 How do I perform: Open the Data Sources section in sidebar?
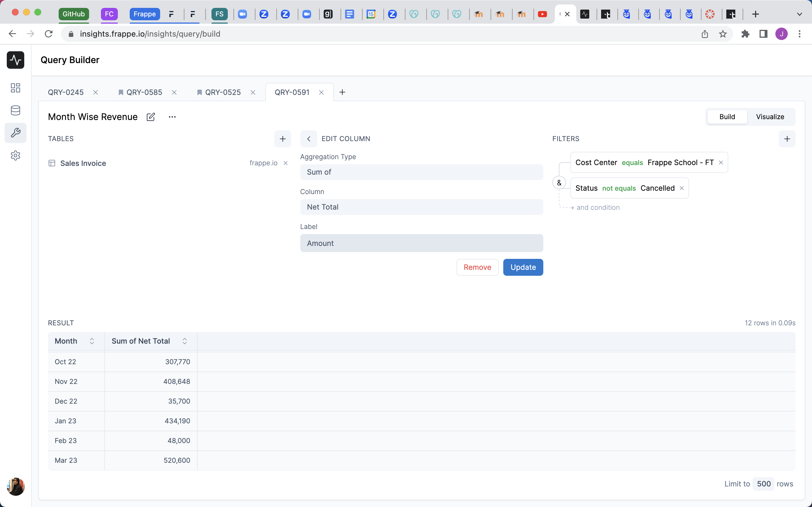[16, 110]
